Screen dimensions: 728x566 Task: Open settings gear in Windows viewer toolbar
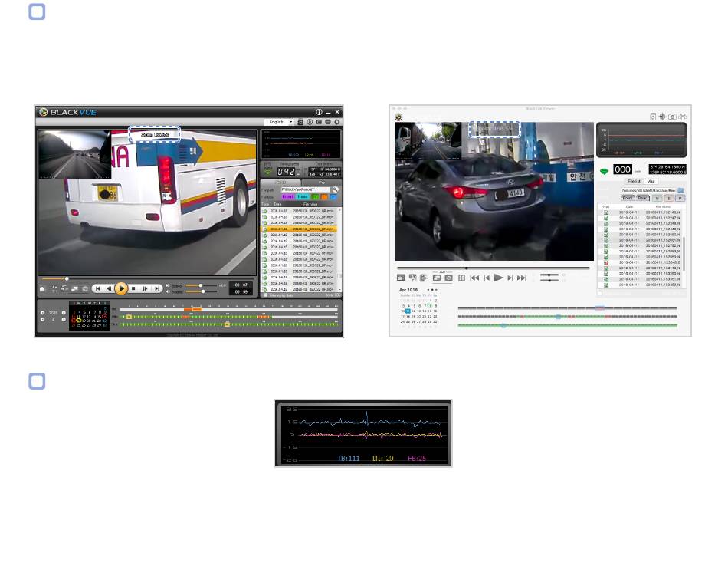tap(337, 122)
